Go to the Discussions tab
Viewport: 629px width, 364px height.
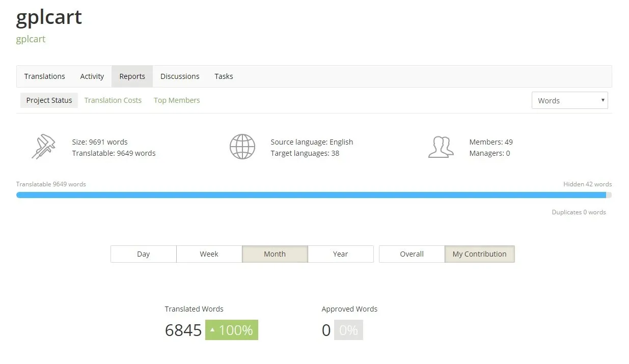[x=180, y=76]
